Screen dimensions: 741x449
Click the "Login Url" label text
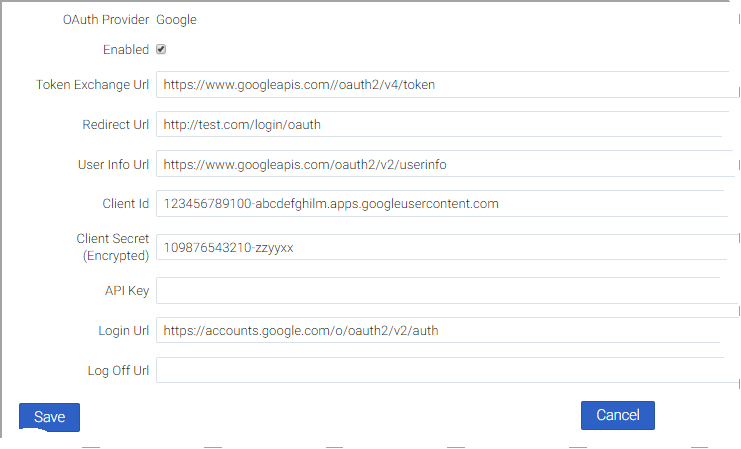pyautogui.click(x=123, y=330)
